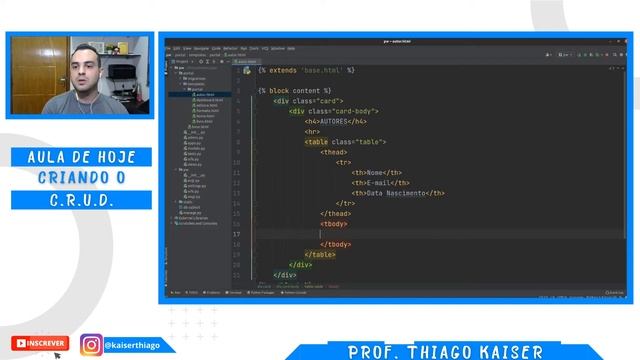Open the View menu

[x=187, y=48]
